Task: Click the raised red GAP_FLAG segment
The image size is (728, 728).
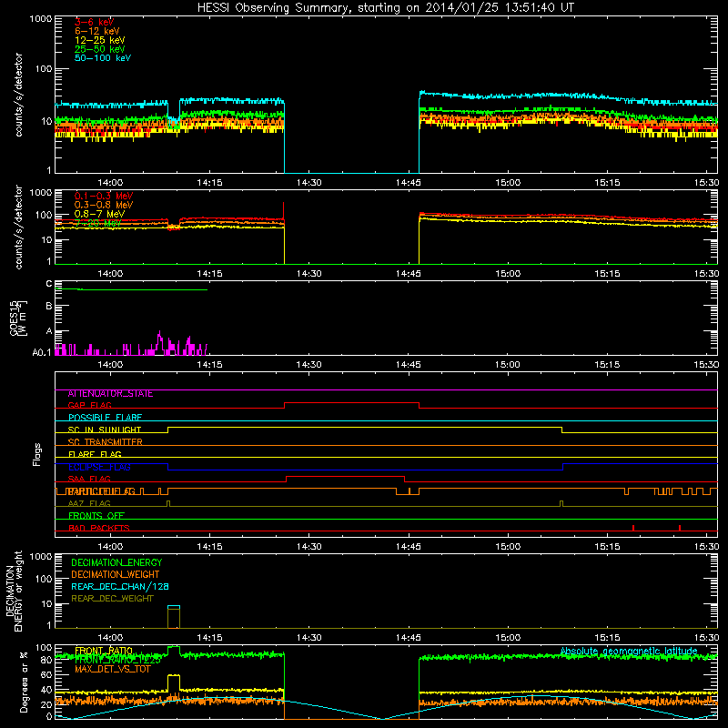Action: click(x=351, y=403)
